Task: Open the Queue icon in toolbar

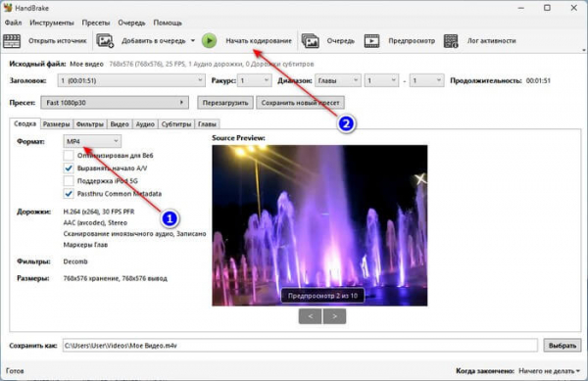Action: coord(311,41)
